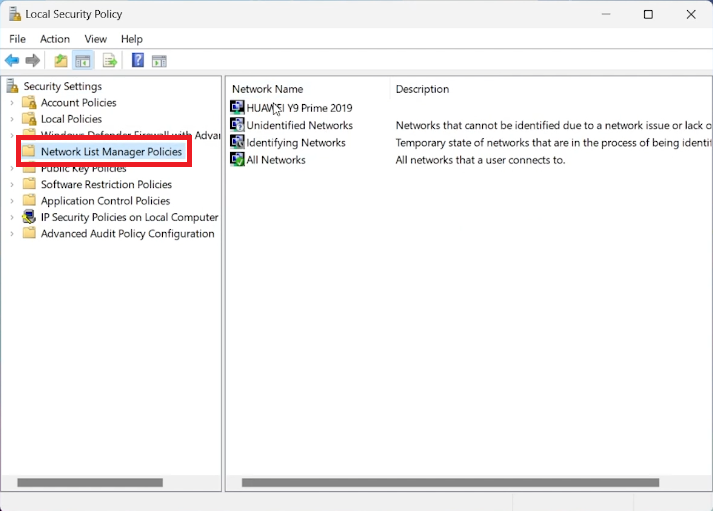Toggle Show/Hide Console Tree toolbar icon
The width and height of the screenshot is (713, 511).
(84, 61)
